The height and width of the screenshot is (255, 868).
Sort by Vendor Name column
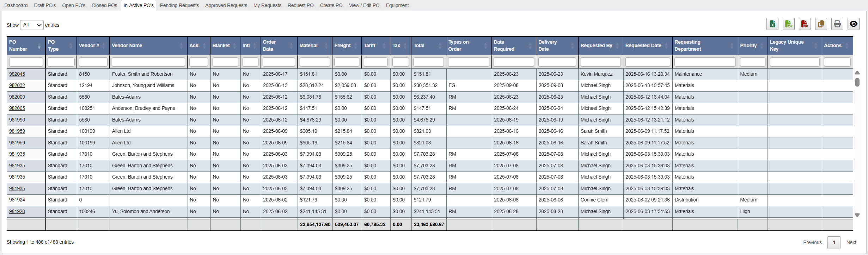click(148, 45)
